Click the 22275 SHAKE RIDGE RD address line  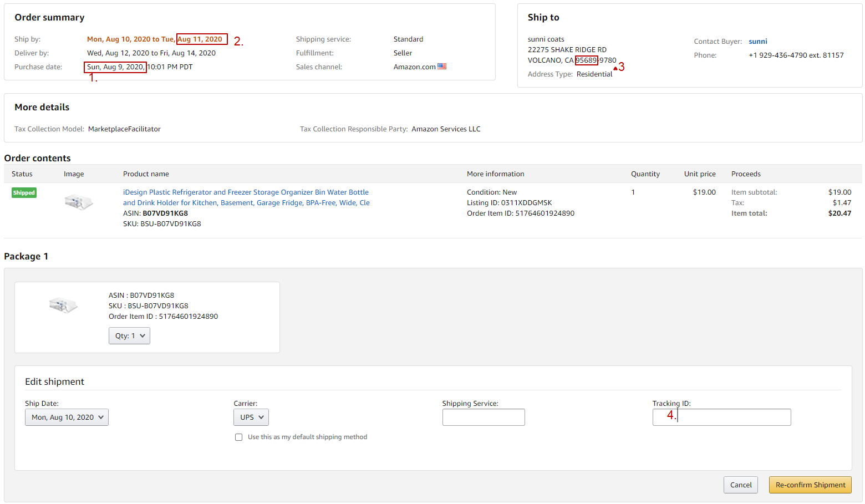567,50
